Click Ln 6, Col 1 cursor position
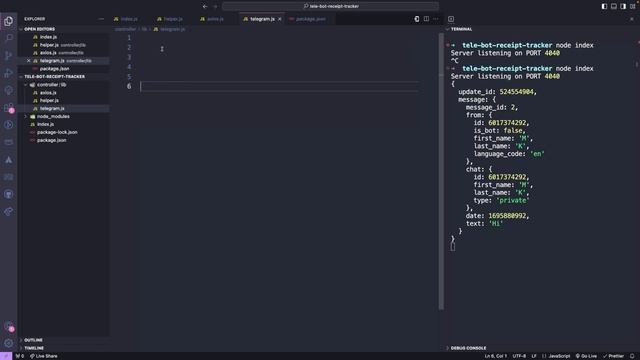This screenshot has height=360, width=640. pos(496,356)
